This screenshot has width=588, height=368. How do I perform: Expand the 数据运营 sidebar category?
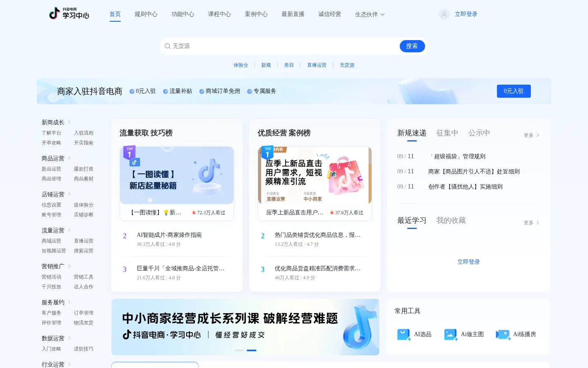56,338
